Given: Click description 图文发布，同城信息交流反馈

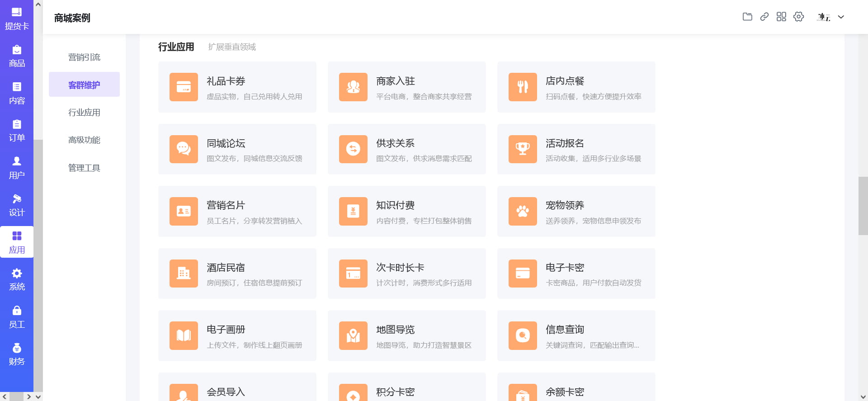Looking at the screenshot, I should click(255, 158).
